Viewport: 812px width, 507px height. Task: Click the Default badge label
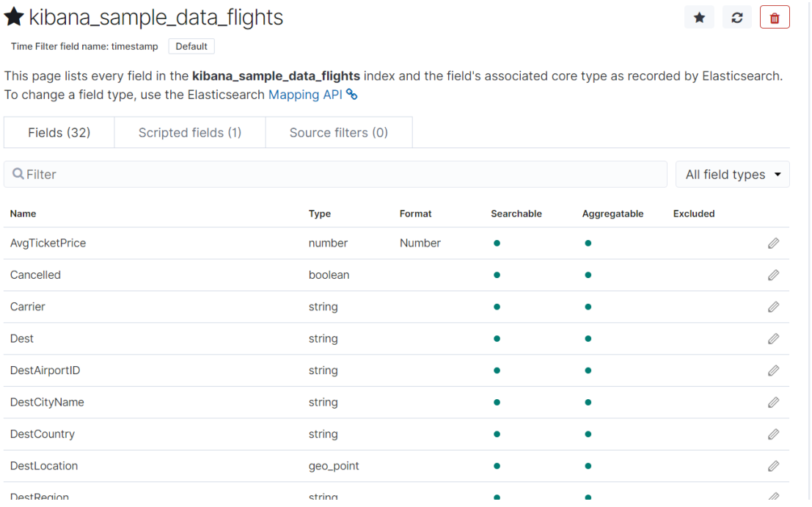pyautogui.click(x=191, y=46)
